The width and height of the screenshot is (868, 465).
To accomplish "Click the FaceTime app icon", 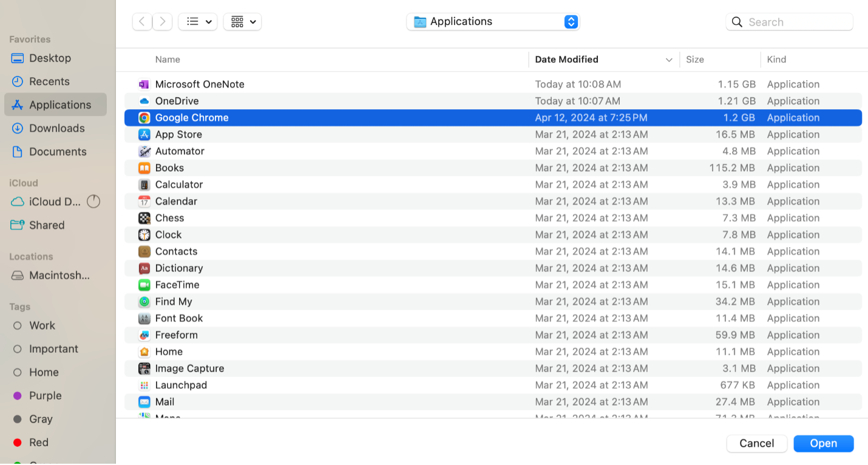I will tap(144, 285).
